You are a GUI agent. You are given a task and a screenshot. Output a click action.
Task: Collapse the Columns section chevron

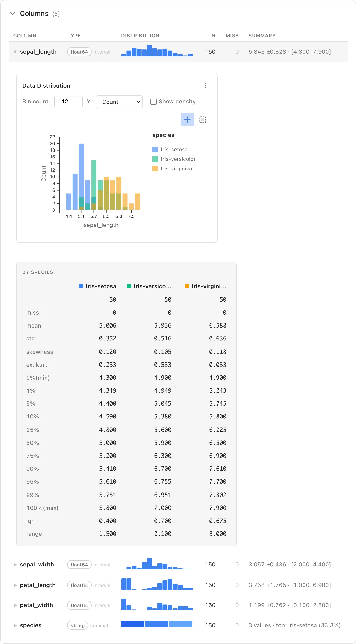(12, 13)
